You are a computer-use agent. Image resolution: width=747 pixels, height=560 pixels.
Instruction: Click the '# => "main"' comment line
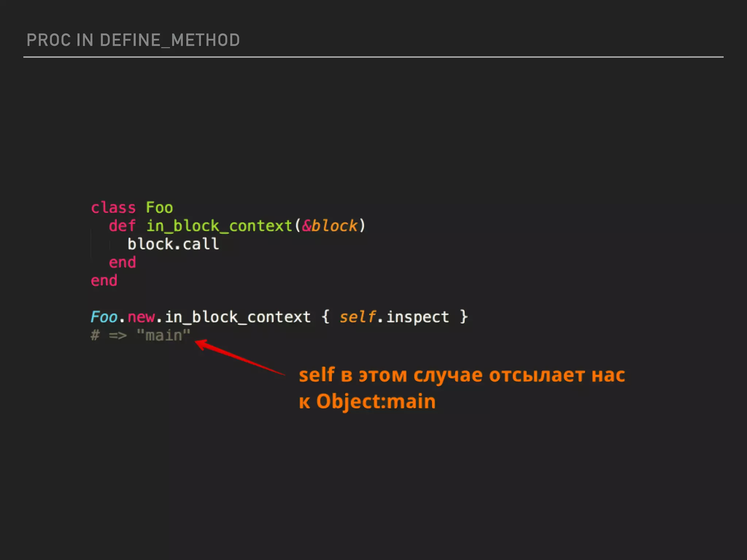141,335
